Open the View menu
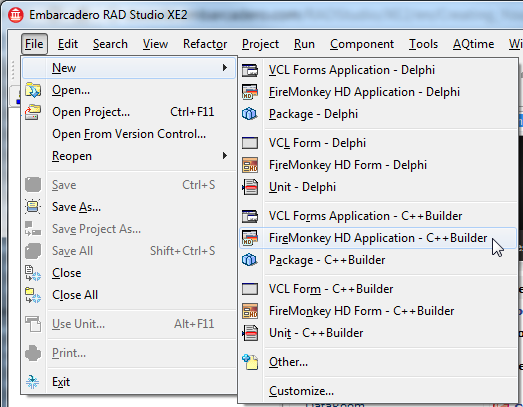This screenshot has width=523, height=407. click(x=155, y=44)
